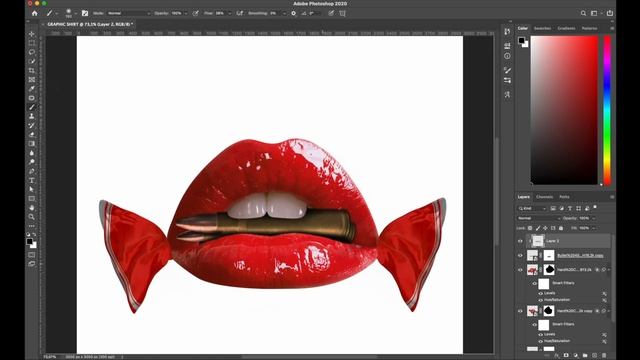Open the layer filter Kind dropdown

pyautogui.click(x=532, y=208)
